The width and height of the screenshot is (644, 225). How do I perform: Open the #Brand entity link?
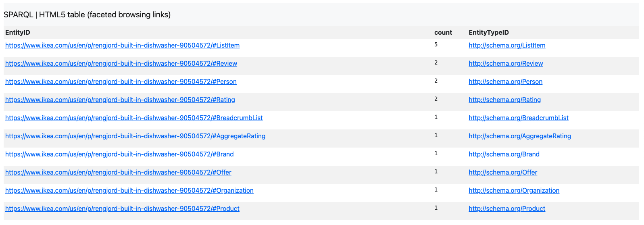119,154
